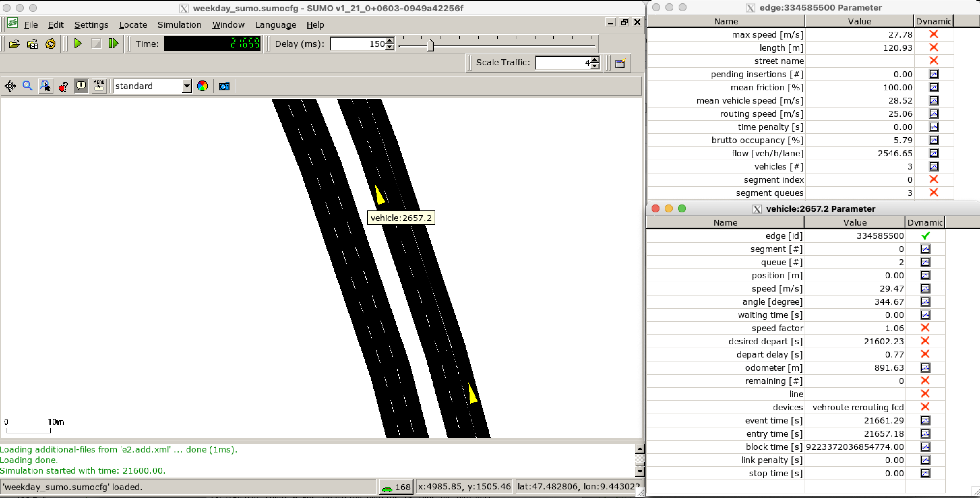This screenshot has height=498, width=980.
Task: Toggle the parameter tooltip icon
Action: pos(81,86)
